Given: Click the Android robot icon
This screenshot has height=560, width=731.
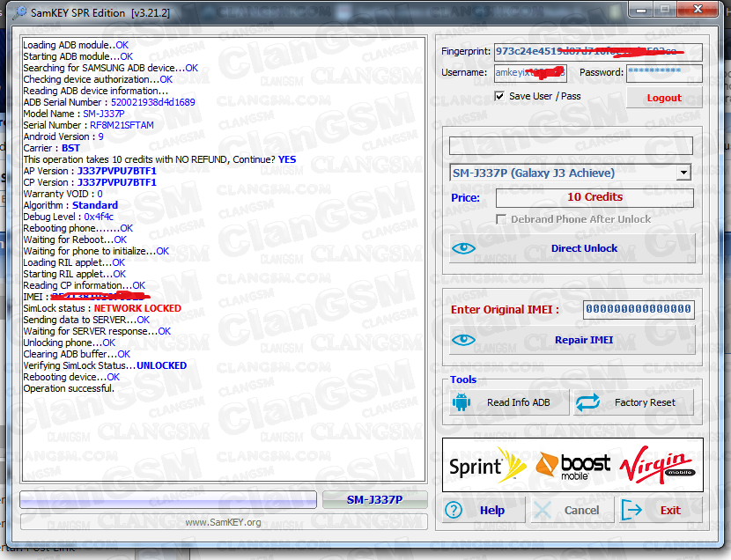Looking at the screenshot, I should pyautogui.click(x=461, y=402).
